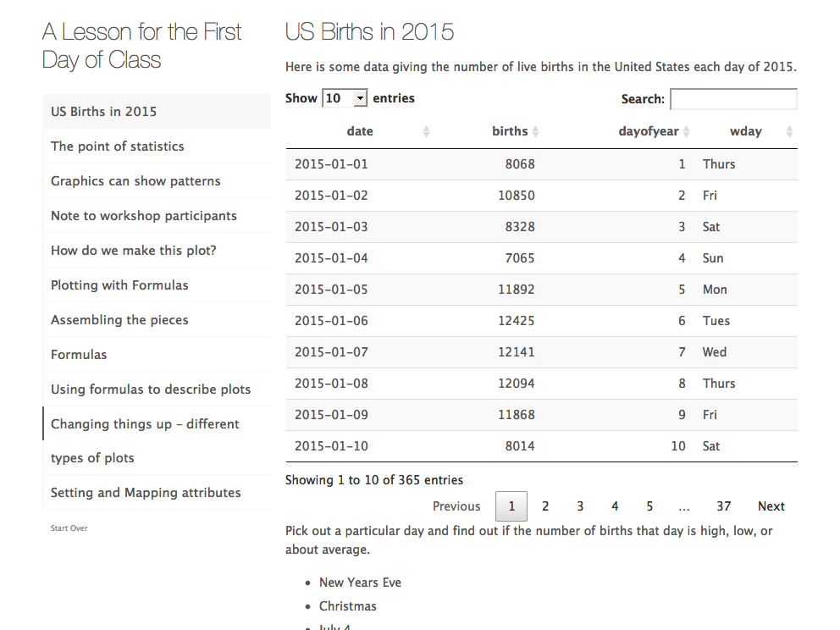
Task: Open 'Plotting with Formulas' topic
Action: tap(119, 285)
